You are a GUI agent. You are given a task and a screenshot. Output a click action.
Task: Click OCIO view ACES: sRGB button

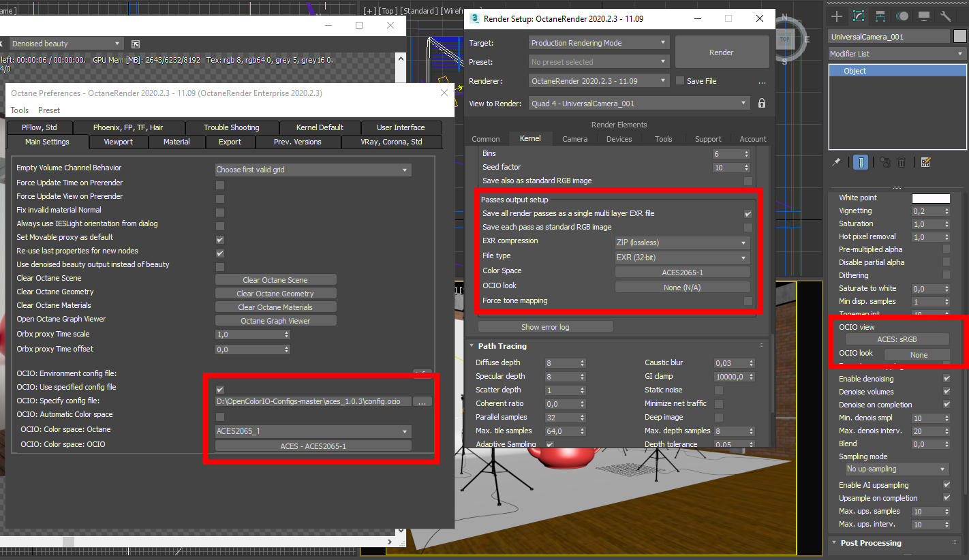pos(897,339)
